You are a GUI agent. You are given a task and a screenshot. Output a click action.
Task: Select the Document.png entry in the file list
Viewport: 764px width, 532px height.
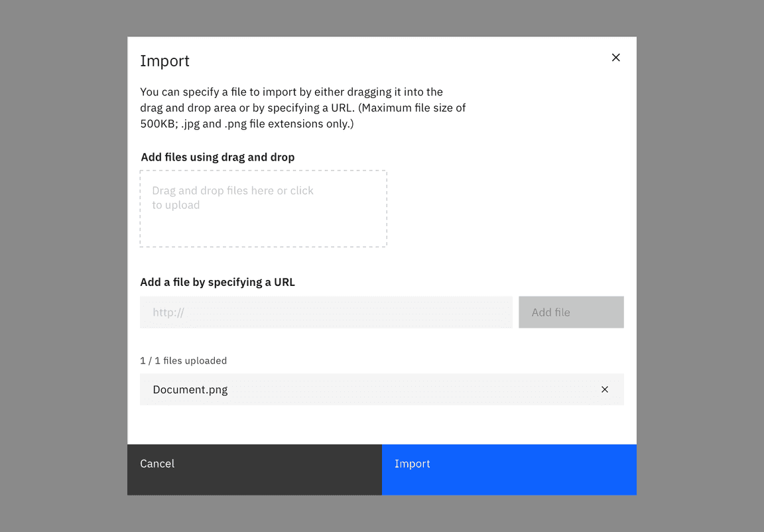(190, 389)
